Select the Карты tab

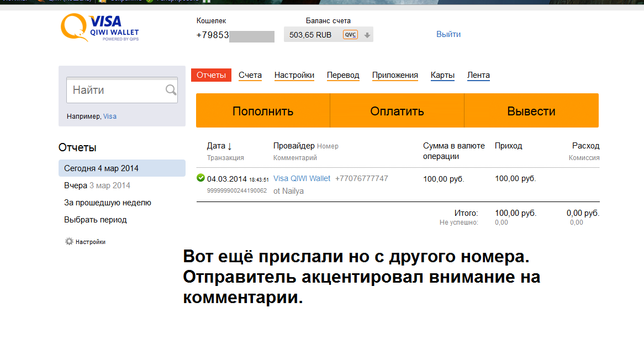tap(442, 75)
